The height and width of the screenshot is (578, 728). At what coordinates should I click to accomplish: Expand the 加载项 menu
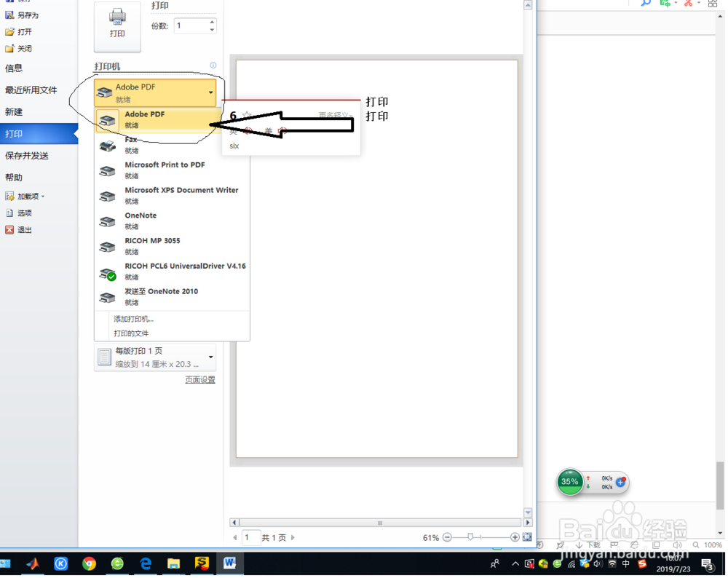(x=25, y=197)
